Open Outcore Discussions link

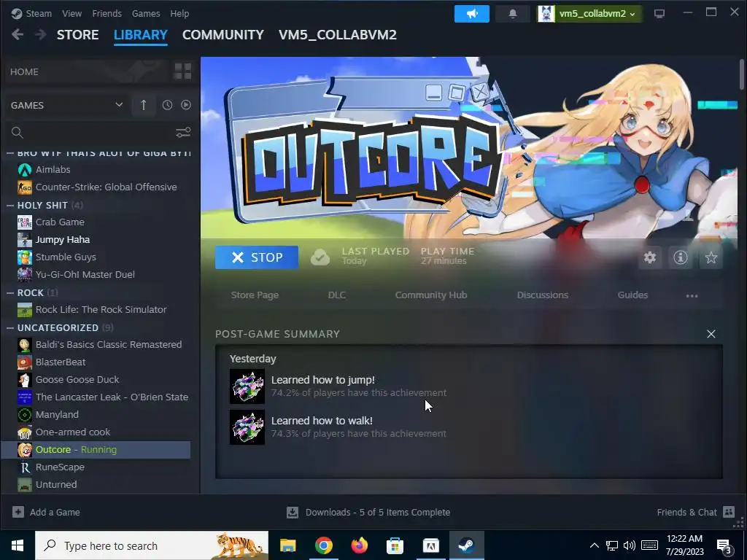(x=543, y=295)
